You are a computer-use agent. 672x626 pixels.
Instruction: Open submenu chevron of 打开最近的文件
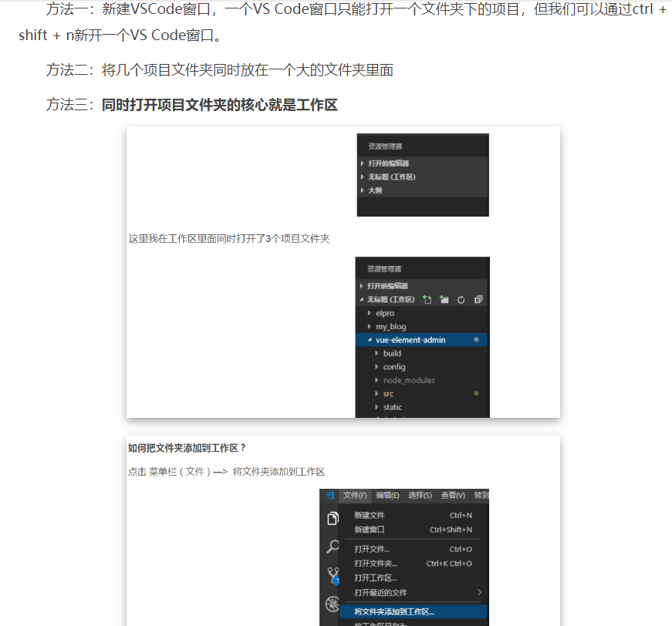pyautogui.click(x=479, y=592)
